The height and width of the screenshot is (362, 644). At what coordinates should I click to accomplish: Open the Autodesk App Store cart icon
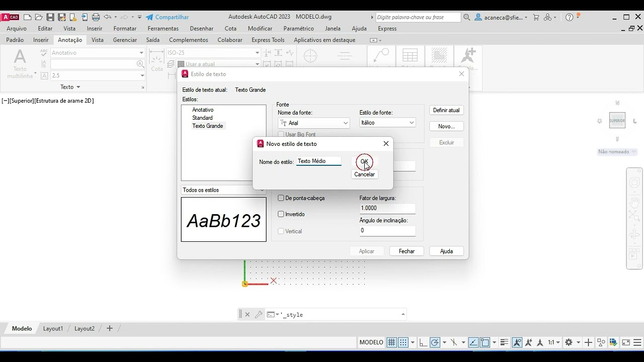[536, 17]
